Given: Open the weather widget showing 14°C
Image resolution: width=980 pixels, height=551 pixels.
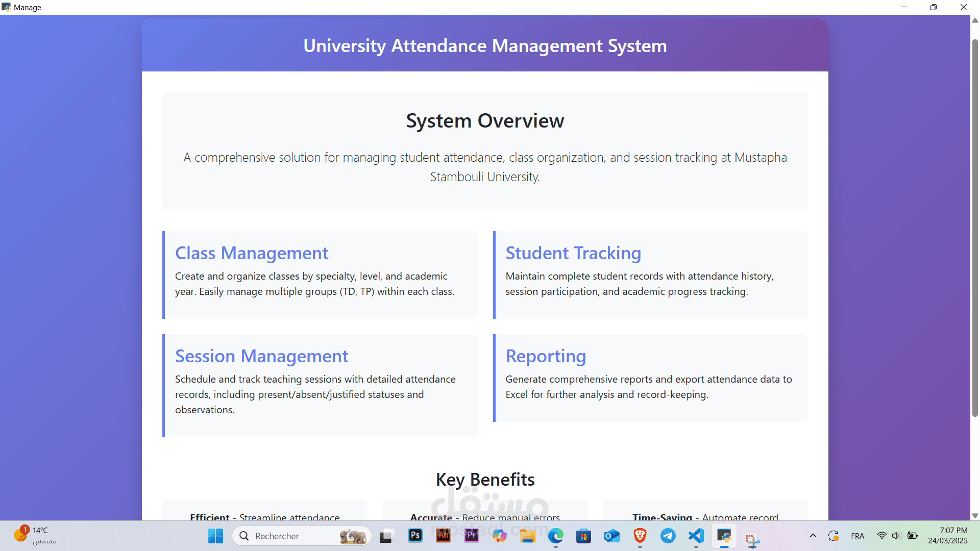Looking at the screenshot, I should pyautogui.click(x=36, y=536).
